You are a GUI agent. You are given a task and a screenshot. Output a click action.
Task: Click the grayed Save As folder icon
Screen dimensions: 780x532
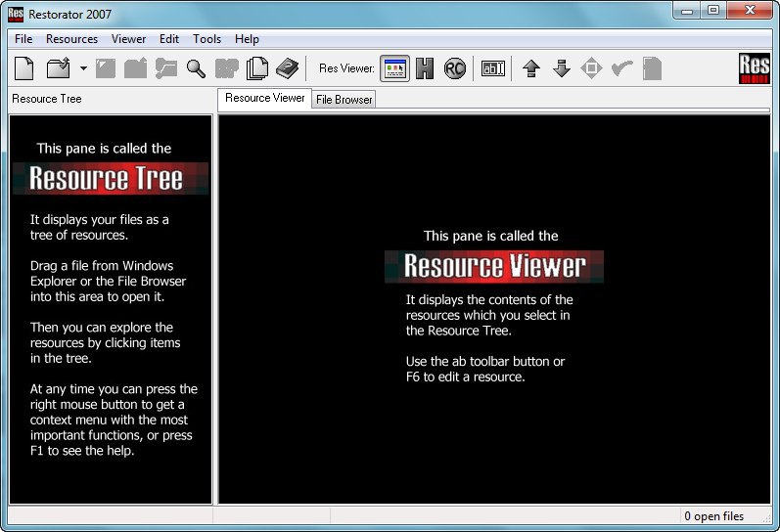click(x=135, y=68)
